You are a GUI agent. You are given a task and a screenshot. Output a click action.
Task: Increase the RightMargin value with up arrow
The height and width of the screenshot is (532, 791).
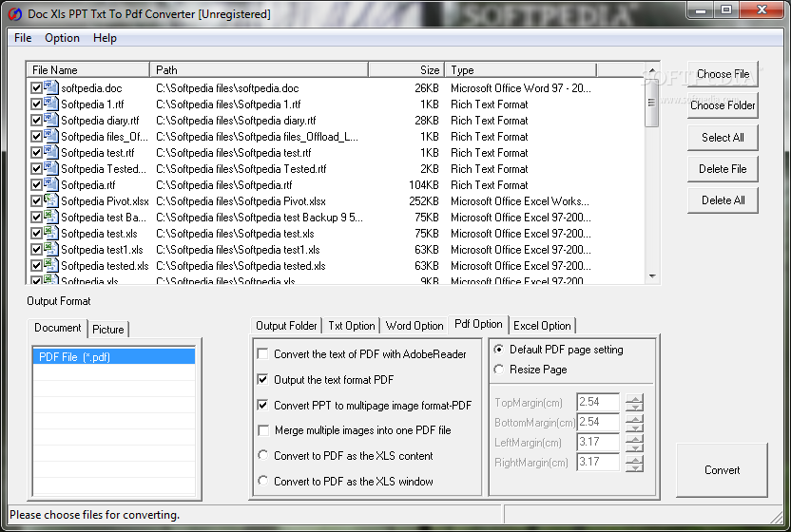635,459
